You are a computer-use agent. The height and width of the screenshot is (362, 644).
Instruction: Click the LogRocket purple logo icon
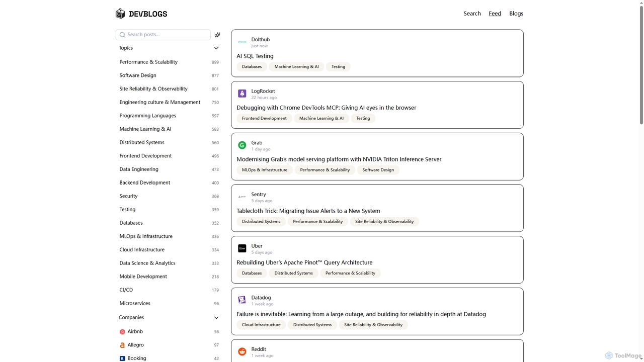click(242, 94)
